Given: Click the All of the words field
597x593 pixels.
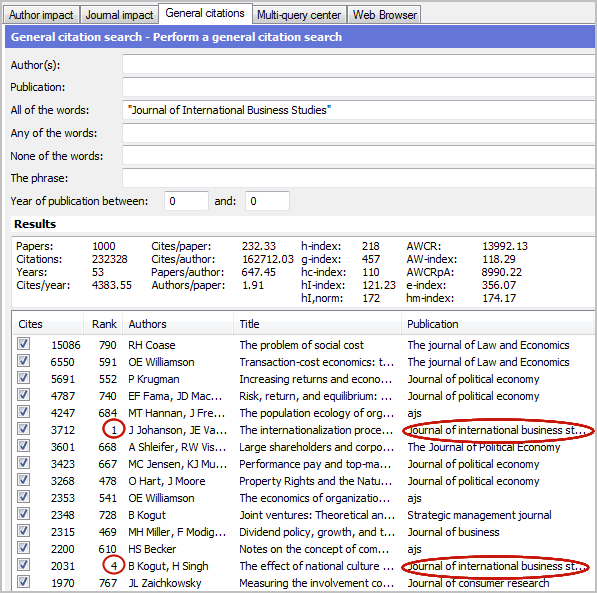Looking at the screenshot, I should pos(359,110).
